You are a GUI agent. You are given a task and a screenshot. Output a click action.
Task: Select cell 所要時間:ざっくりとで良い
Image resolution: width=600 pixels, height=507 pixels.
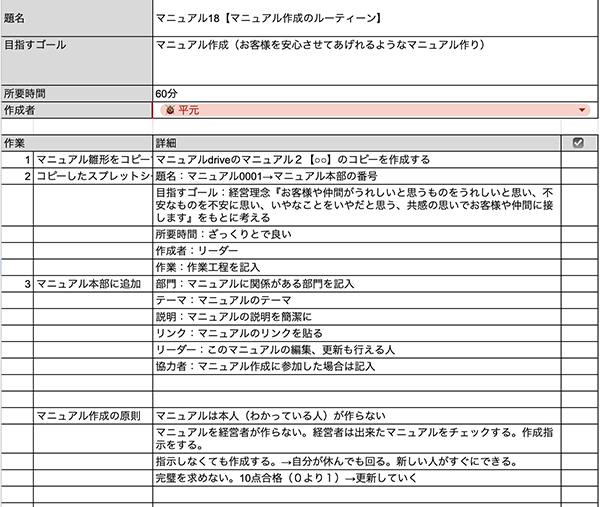[x=357, y=234]
